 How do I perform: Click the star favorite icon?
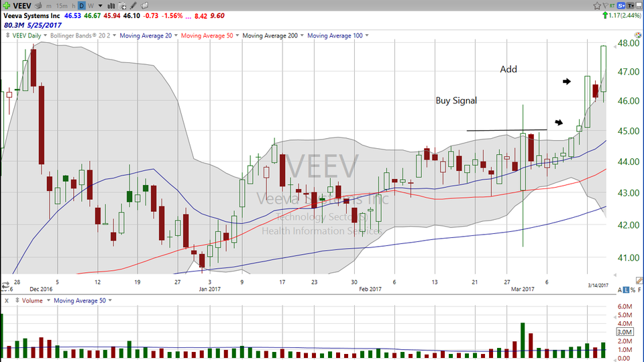[597, 5]
